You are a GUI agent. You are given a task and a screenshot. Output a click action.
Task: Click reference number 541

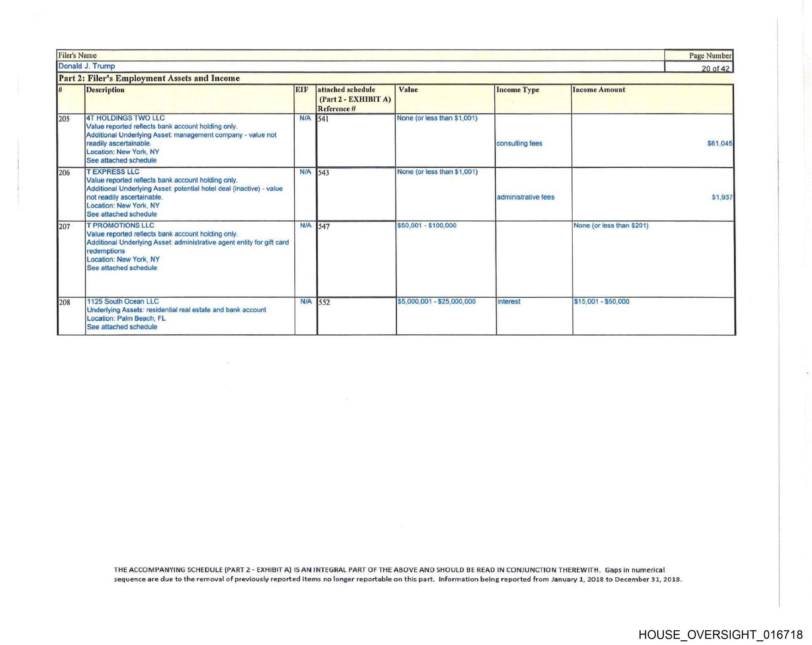pyautogui.click(x=323, y=119)
